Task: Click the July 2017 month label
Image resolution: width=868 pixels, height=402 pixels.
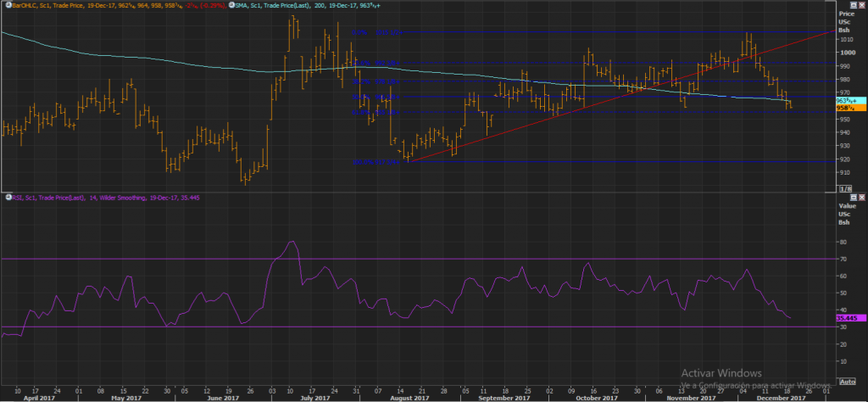Action: click(315, 398)
